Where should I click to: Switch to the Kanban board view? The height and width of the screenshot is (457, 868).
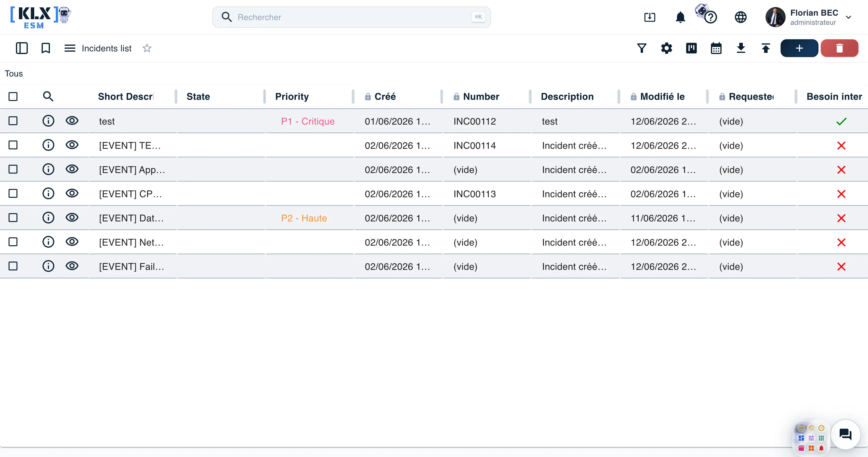pyautogui.click(x=691, y=48)
